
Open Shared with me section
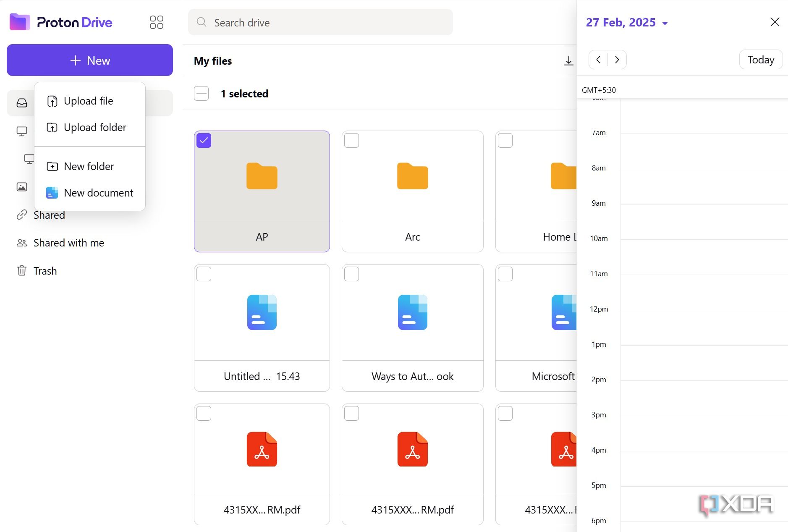click(69, 243)
